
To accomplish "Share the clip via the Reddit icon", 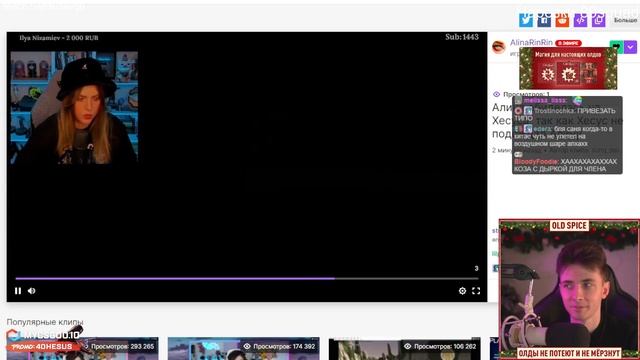I will [562, 19].
